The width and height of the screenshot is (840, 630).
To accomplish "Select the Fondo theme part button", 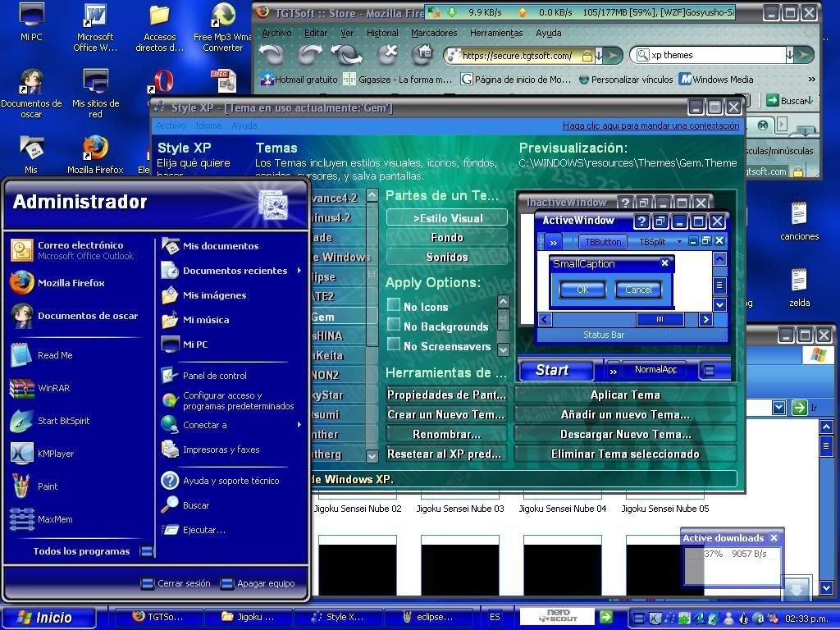I will point(447,237).
